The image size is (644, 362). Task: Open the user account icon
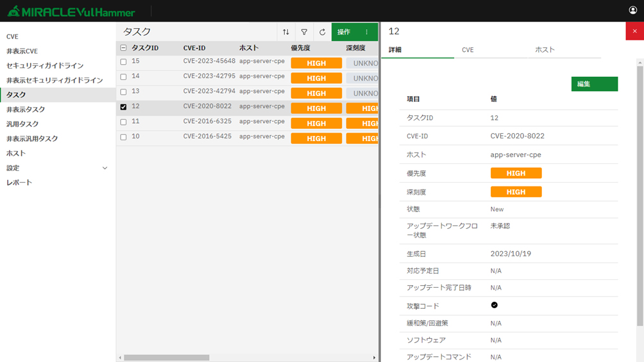tap(632, 10)
